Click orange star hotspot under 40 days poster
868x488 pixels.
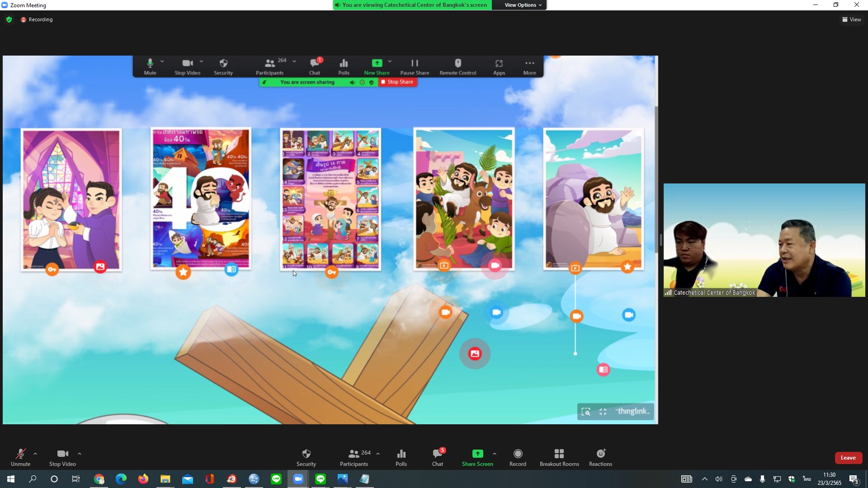[x=183, y=272]
